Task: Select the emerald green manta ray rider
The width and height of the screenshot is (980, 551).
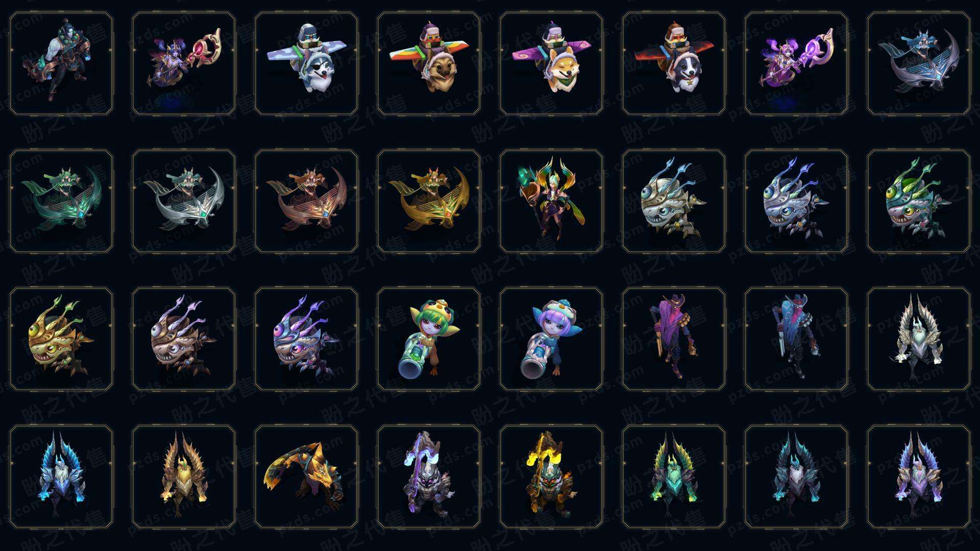Action: tap(61, 202)
